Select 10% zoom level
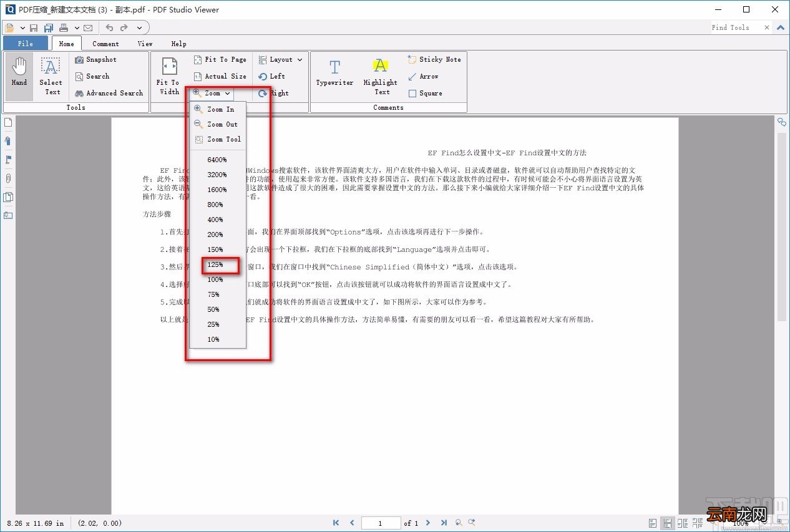The width and height of the screenshot is (790, 532). click(218, 339)
